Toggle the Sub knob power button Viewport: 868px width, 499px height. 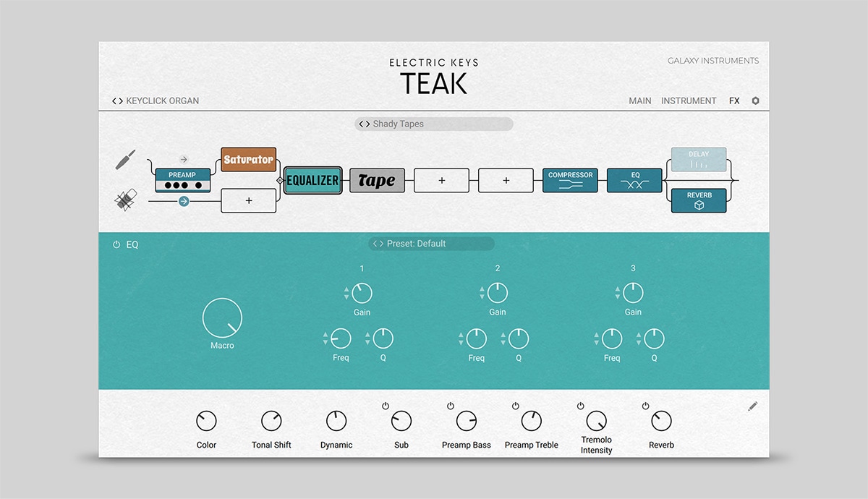386,406
